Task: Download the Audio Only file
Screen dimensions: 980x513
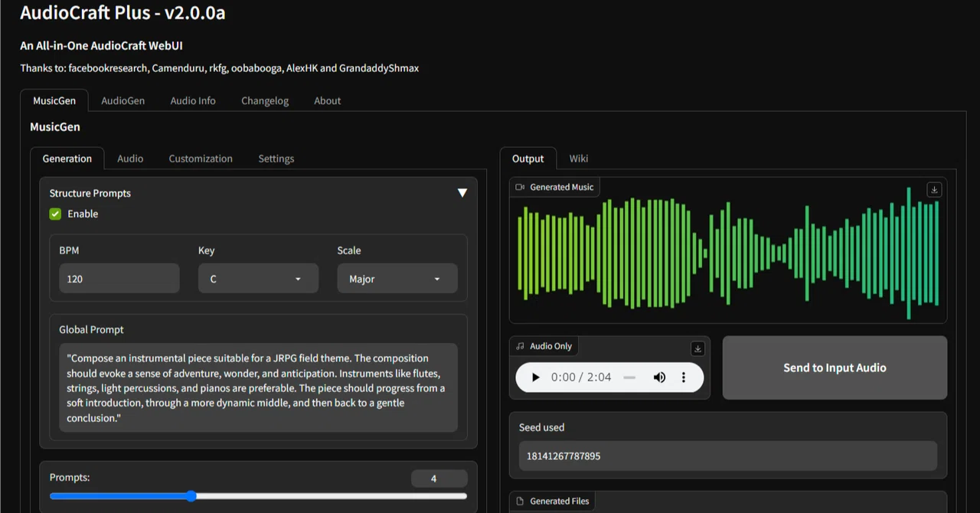Action: pyautogui.click(x=697, y=348)
